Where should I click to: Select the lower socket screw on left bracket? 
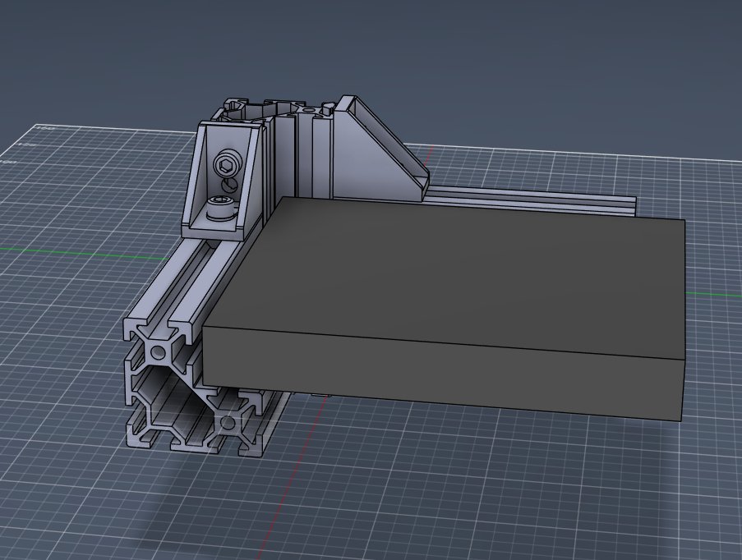click(x=220, y=209)
